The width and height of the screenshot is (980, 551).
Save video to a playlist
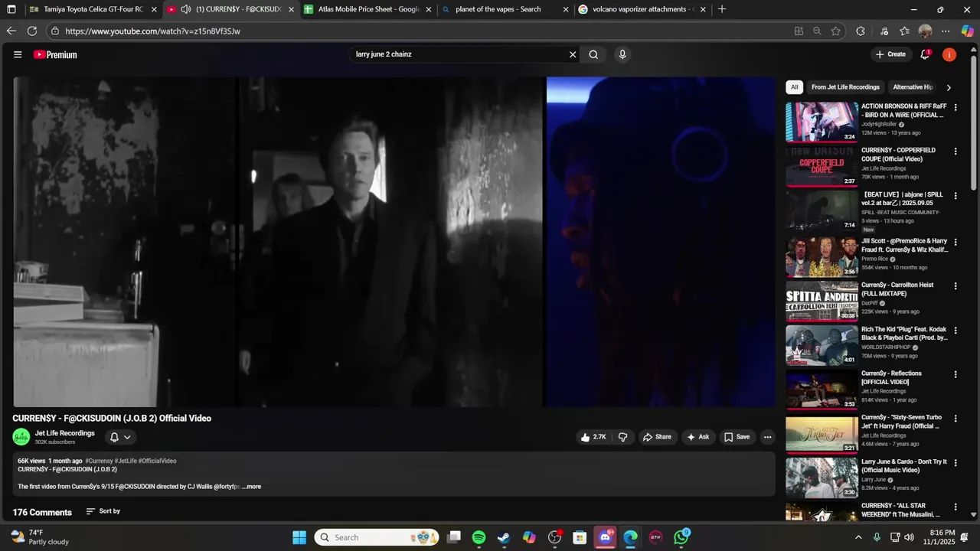tap(737, 437)
